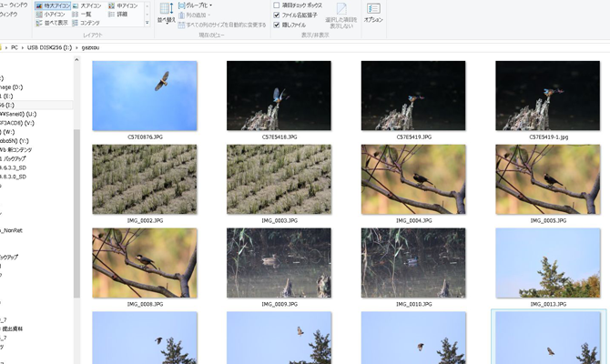Select the highlighted thumbnail with selection border

click(x=548, y=338)
